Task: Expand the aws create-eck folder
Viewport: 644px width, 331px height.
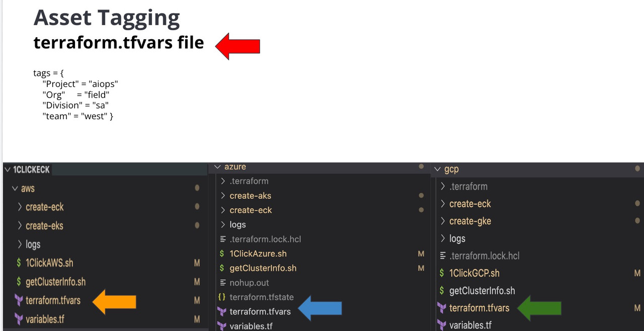Action: coord(20,207)
